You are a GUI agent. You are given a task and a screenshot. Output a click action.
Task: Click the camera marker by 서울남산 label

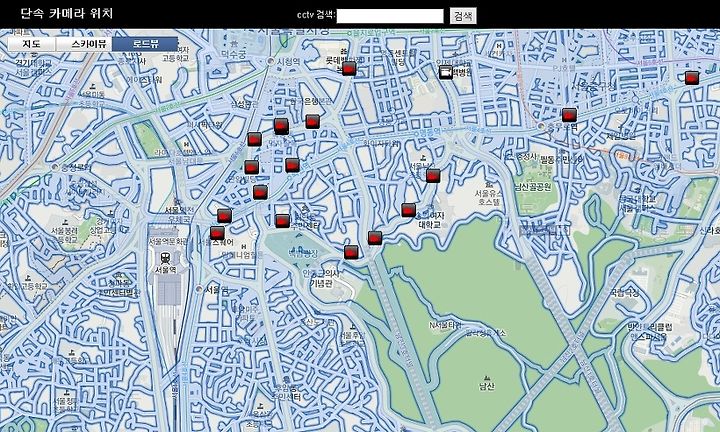(433, 175)
